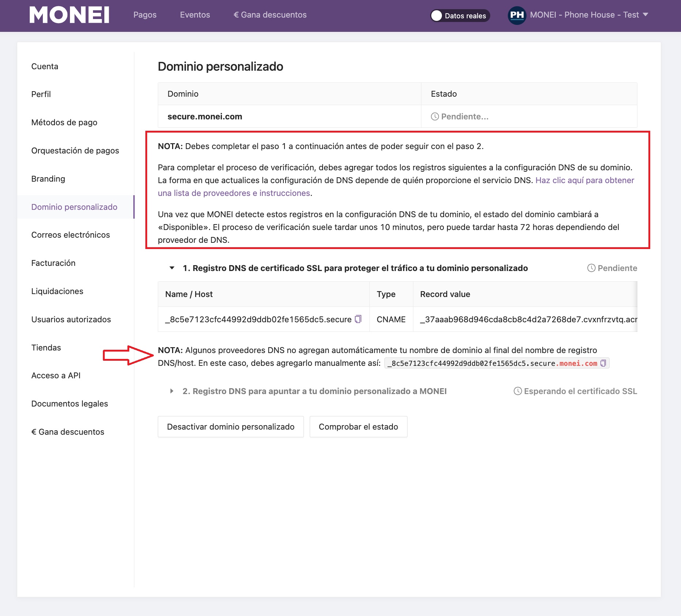
Task: Select Orquestación de pagos in sidebar
Action: coord(75,151)
